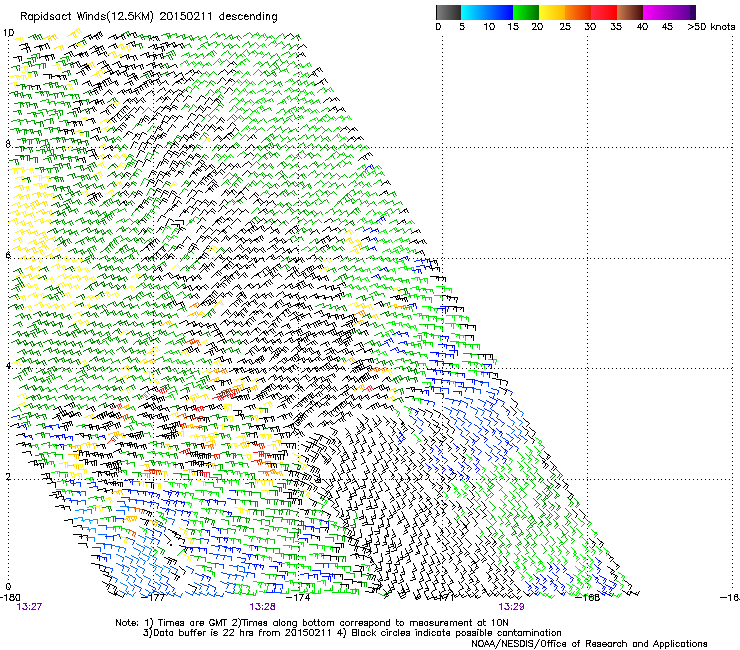Click the latitude "6" label on the left axis
Viewport: 740px width, 650px height.
point(8,255)
